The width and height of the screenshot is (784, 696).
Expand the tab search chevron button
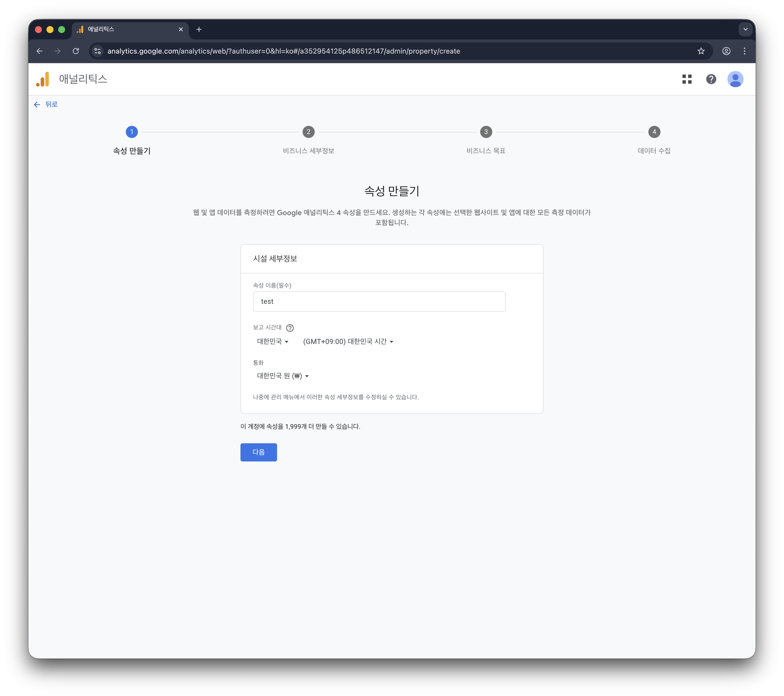tap(745, 30)
